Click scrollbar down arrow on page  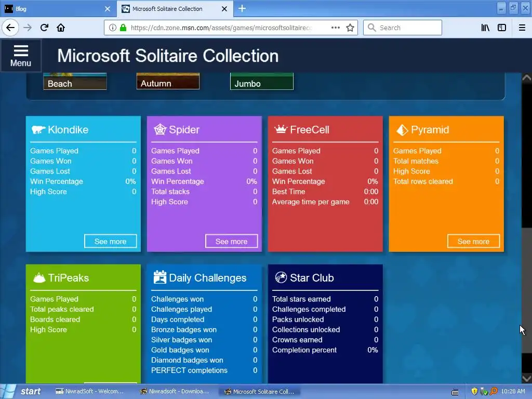coord(527,378)
